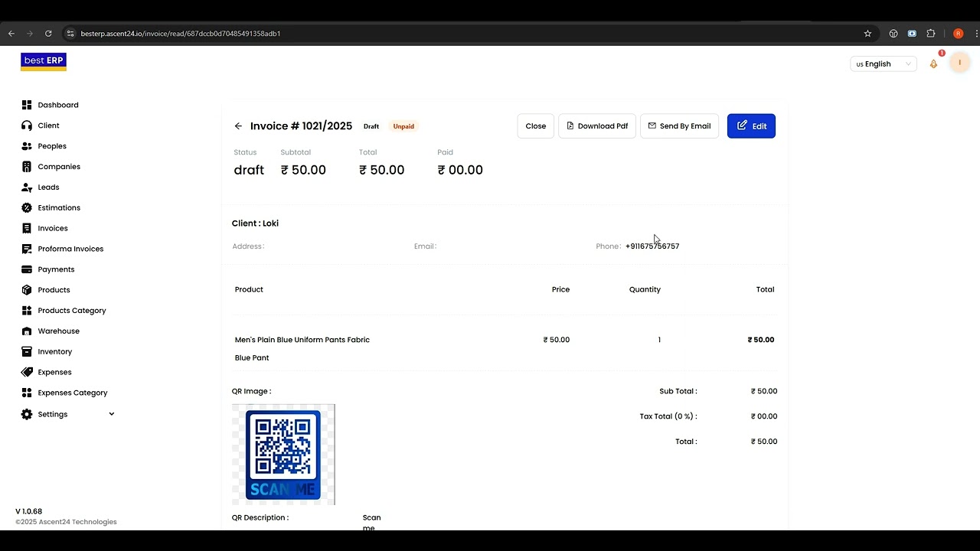The image size is (980, 551).
Task: Click the Expenses tag icon
Action: point(27,372)
